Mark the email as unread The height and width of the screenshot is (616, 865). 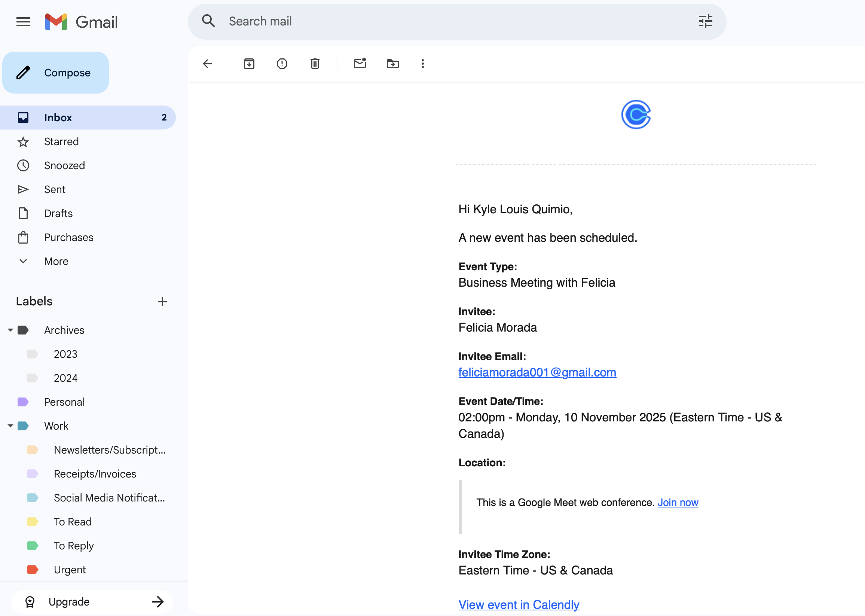[x=360, y=63]
